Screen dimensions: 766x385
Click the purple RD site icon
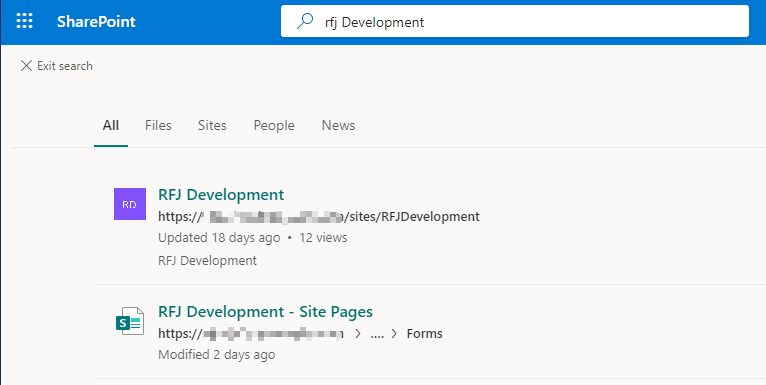[130, 204]
